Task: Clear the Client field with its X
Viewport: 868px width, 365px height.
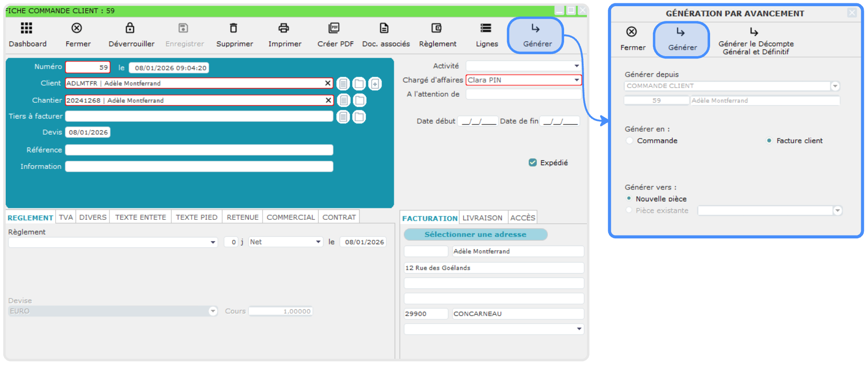Action: click(x=328, y=83)
